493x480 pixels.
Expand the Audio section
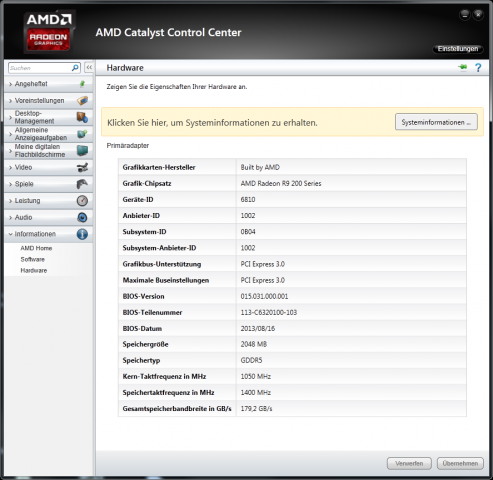pyautogui.click(x=49, y=217)
